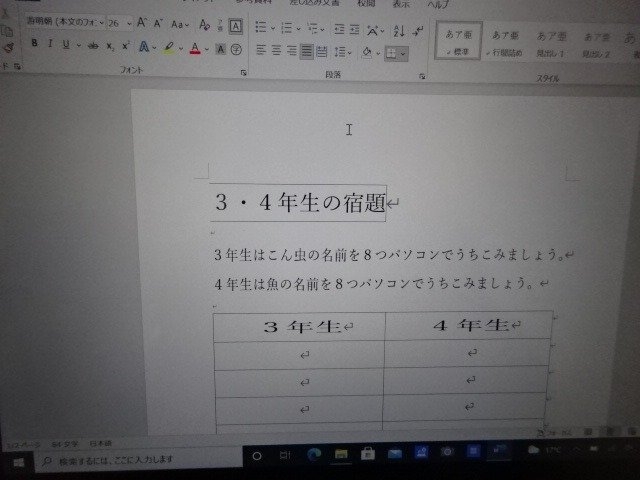Increase font size with grow button

pos(142,22)
